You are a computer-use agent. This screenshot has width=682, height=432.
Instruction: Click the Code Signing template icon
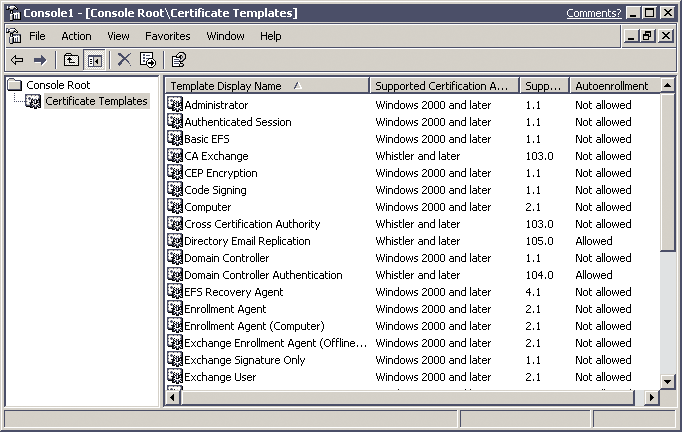coord(175,190)
